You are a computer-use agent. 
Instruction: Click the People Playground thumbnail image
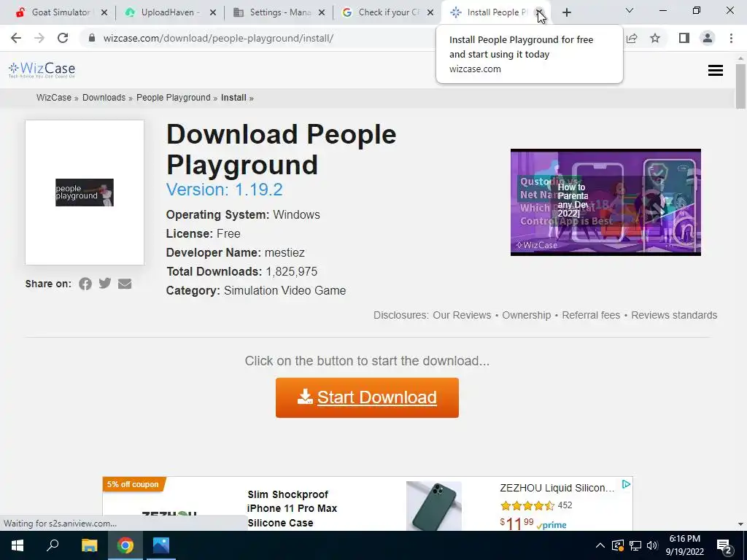(85, 192)
